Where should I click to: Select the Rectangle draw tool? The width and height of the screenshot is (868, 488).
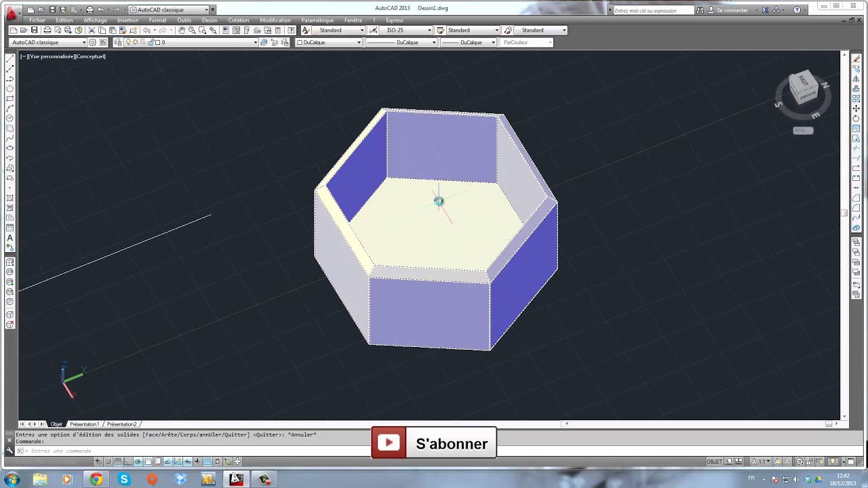tap(10, 98)
